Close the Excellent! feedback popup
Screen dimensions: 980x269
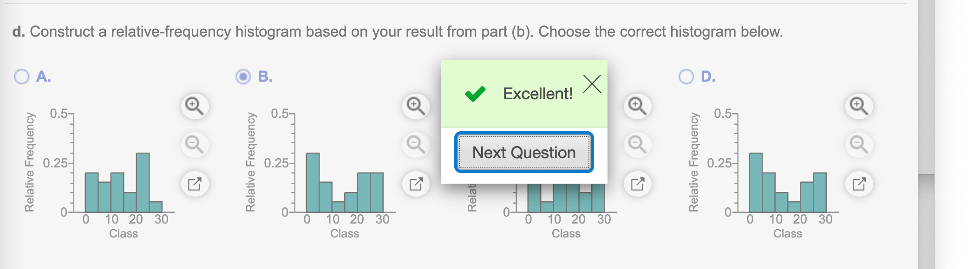pos(592,84)
